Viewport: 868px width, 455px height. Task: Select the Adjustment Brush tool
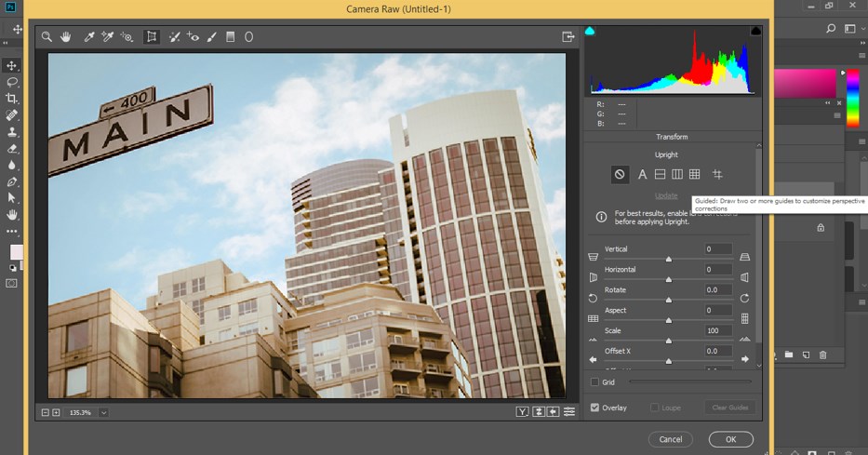point(212,37)
